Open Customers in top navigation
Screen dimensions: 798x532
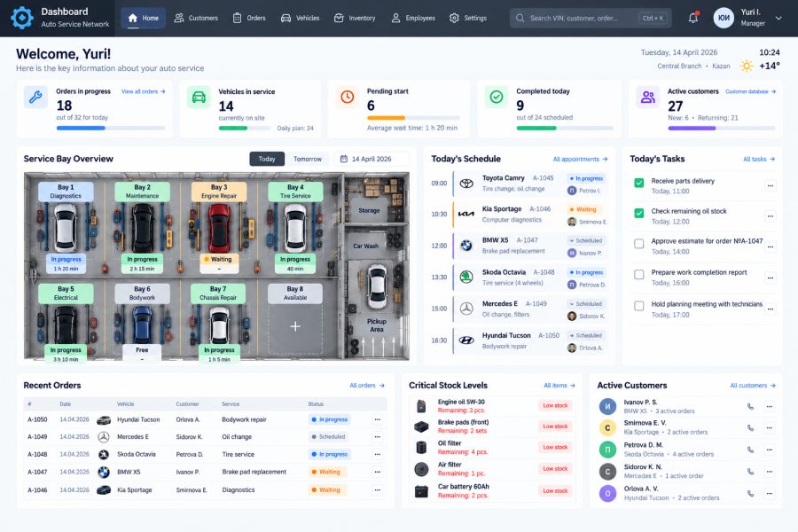click(196, 18)
